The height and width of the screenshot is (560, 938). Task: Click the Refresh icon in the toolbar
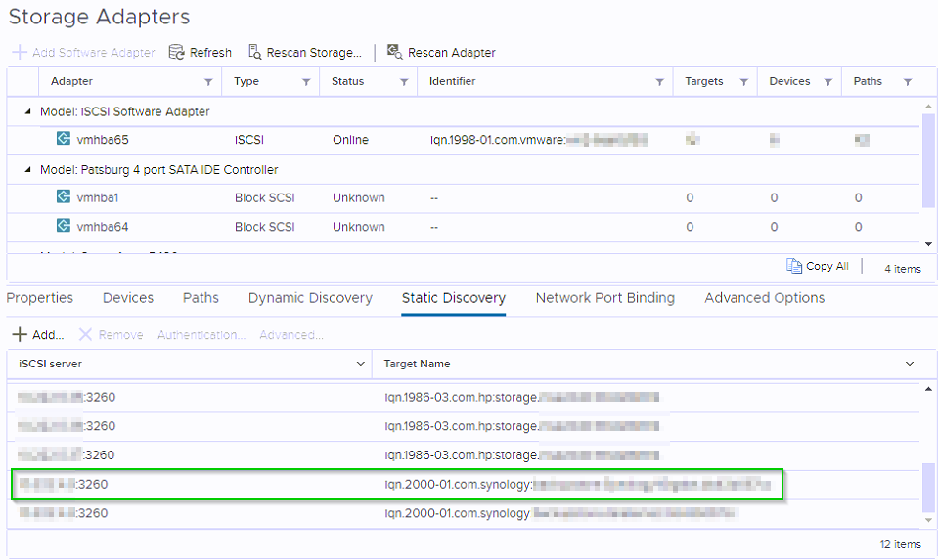(x=177, y=53)
